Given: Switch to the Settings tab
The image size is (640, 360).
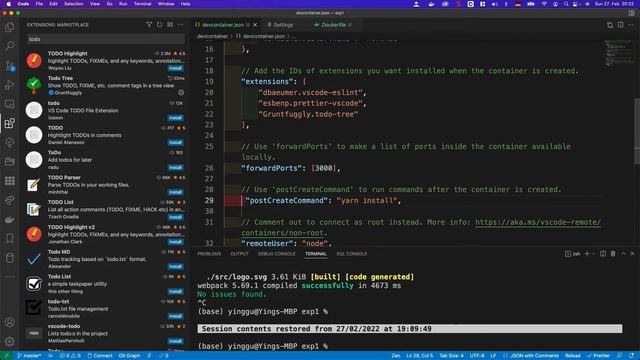Looking at the screenshot, I should (x=280, y=25).
